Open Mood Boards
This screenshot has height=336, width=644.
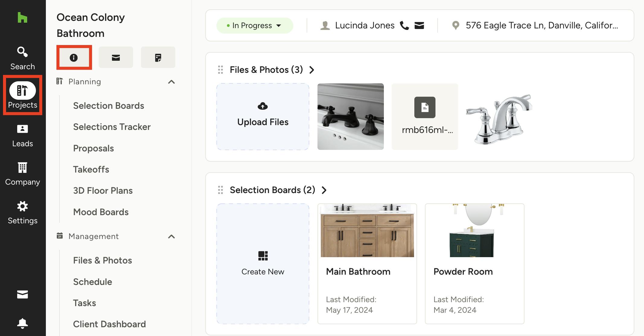pos(101,212)
